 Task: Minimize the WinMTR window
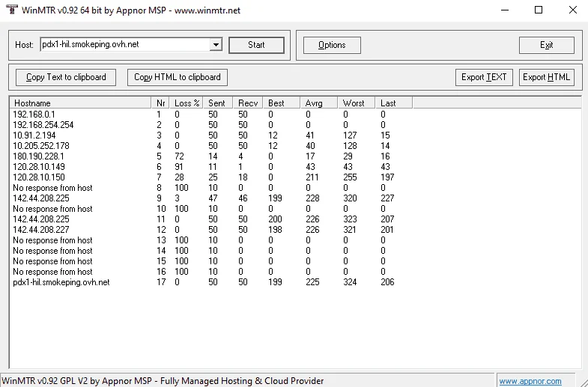pos(505,10)
